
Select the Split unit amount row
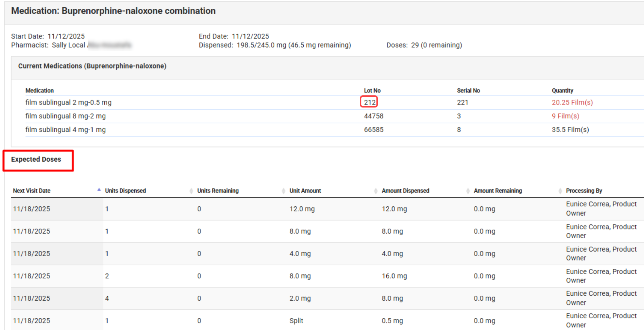296,320
